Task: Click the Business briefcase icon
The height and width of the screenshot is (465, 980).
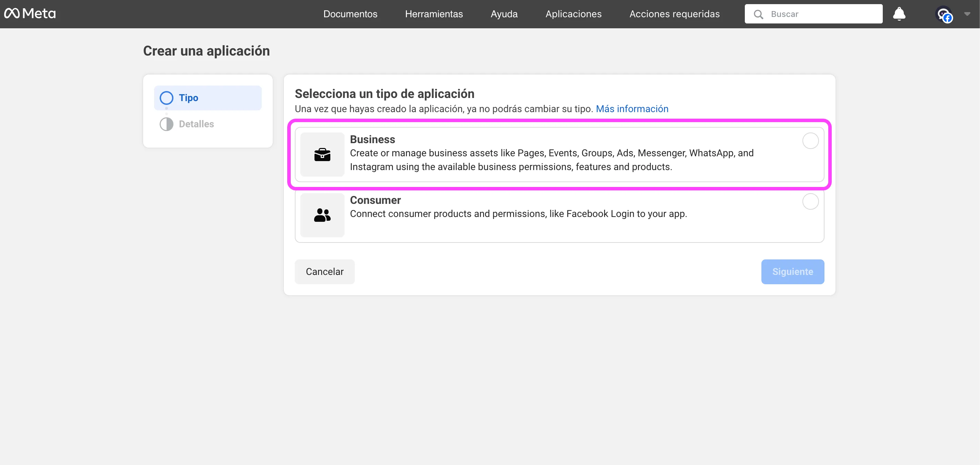Action: [x=322, y=155]
